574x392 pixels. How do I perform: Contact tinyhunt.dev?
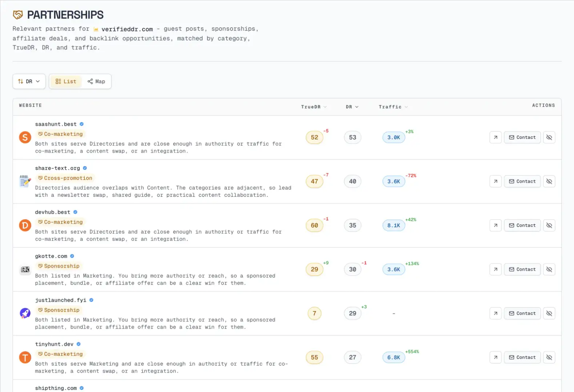(x=522, y=357)
